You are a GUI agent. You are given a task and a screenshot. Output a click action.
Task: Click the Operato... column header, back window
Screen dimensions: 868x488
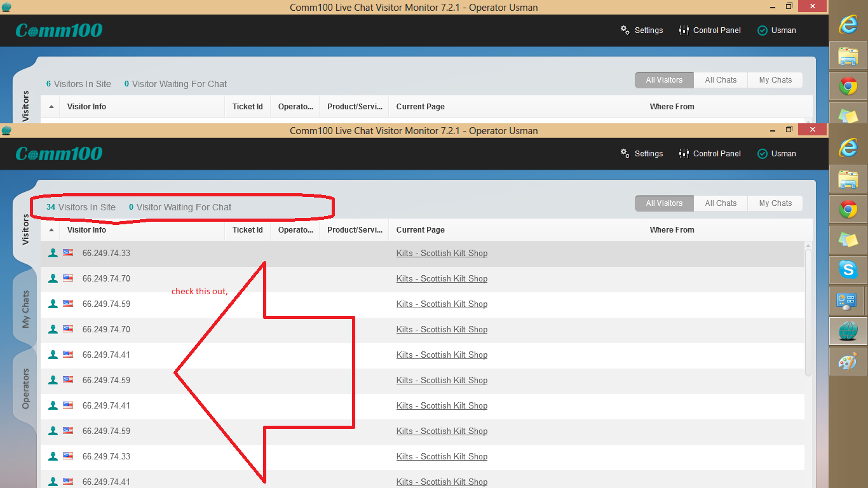[x=295, y=107]
